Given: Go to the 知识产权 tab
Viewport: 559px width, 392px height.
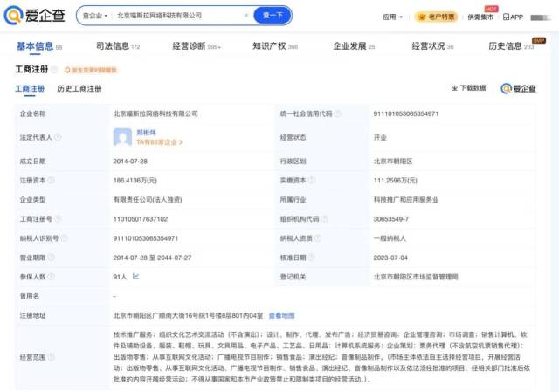Looking at the screenshot, I should click(x=275, y=46).
